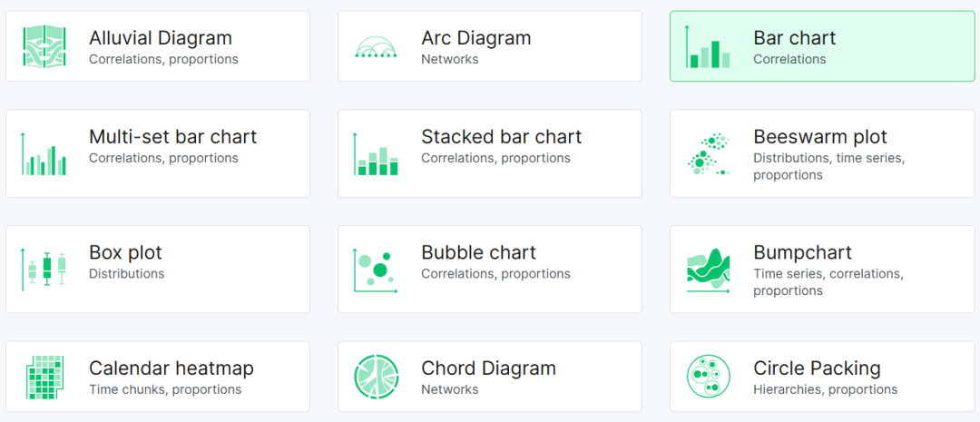
Task: Pick the Stacked bar chart title
Action: coord(501,137)
